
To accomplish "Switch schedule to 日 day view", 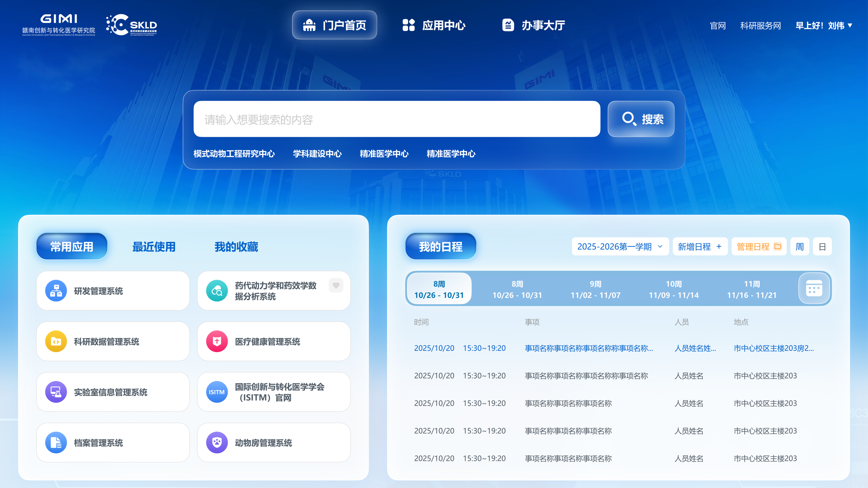I will tap(822, 246).
